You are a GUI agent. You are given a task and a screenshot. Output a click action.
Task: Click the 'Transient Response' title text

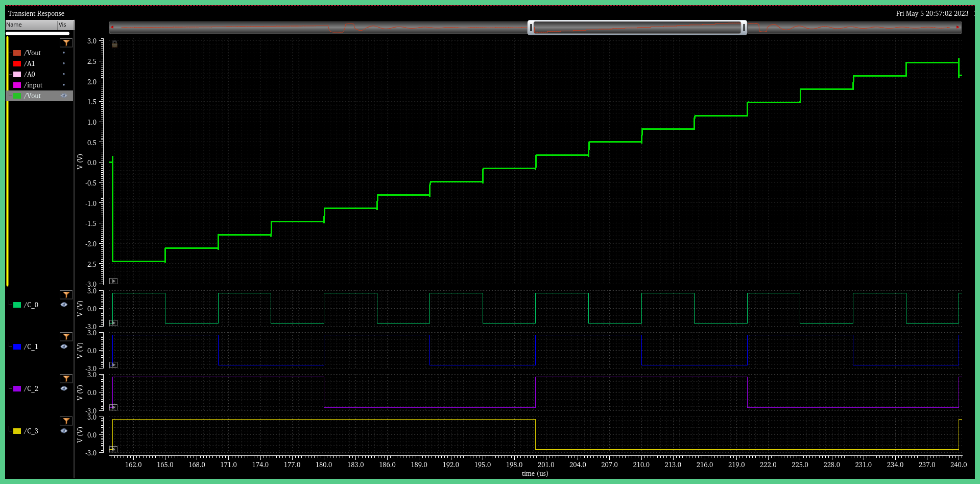pos(36,13)
